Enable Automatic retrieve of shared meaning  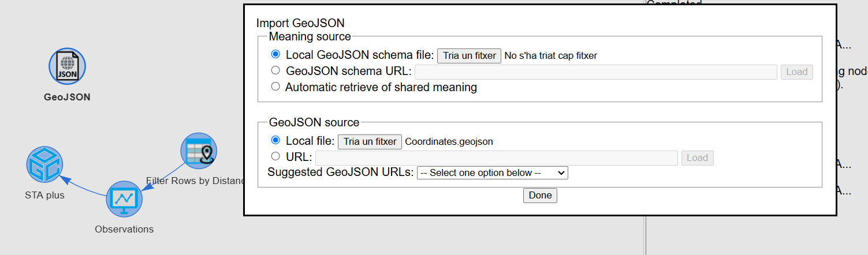275,87
